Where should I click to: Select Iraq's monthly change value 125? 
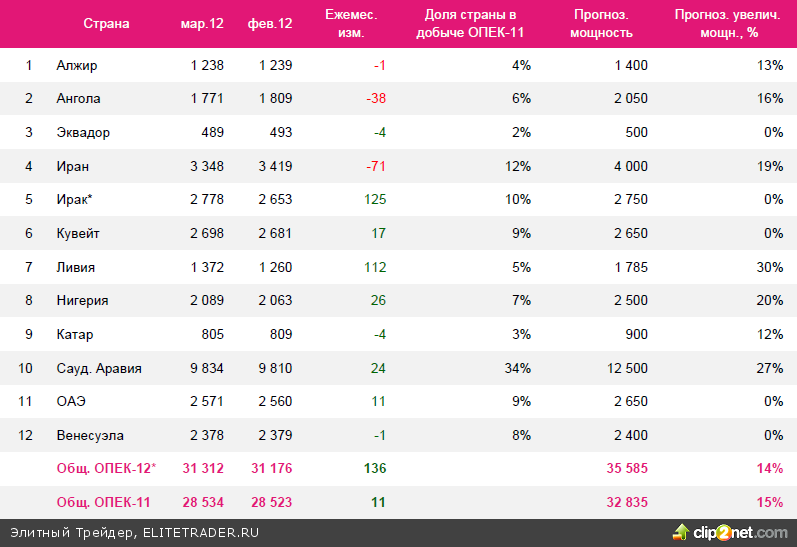(374, 200)
